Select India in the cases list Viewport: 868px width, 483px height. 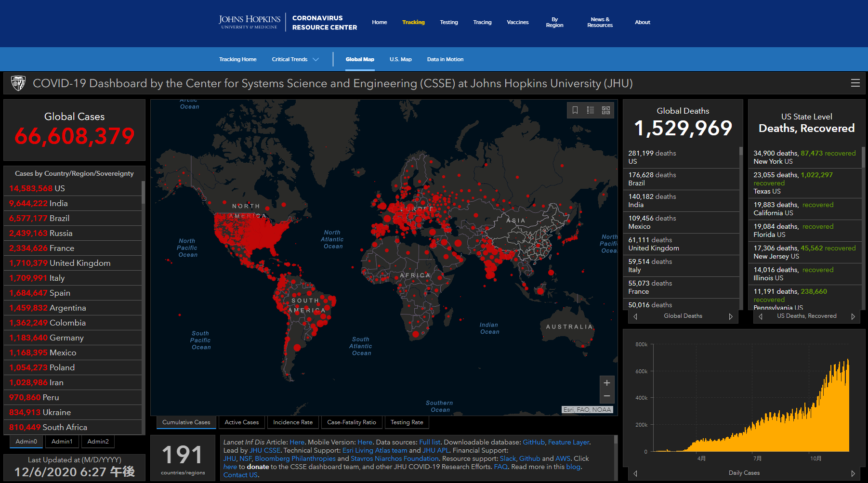pos(73,203)
